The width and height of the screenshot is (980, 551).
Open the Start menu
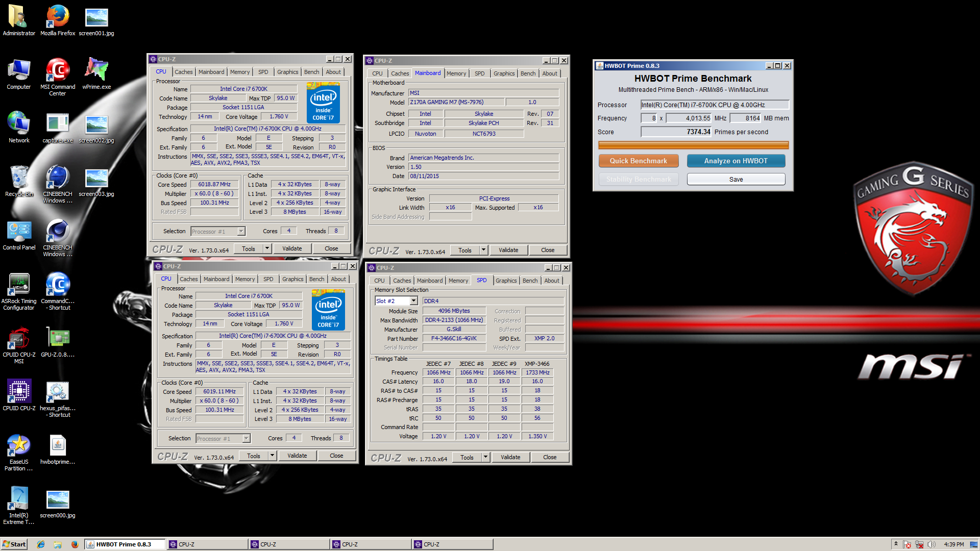(x=14, y=544)
